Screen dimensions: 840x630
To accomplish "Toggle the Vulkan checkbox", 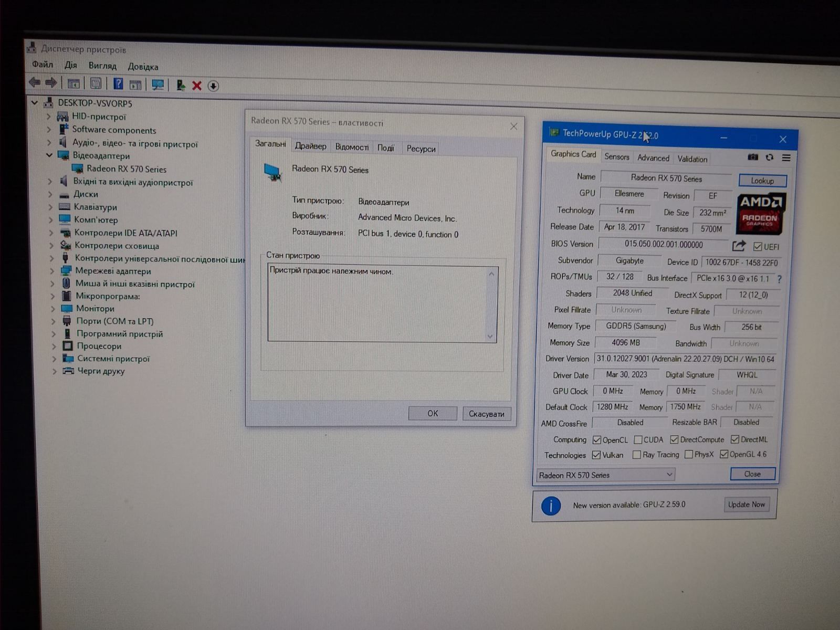I will point(596,455).
